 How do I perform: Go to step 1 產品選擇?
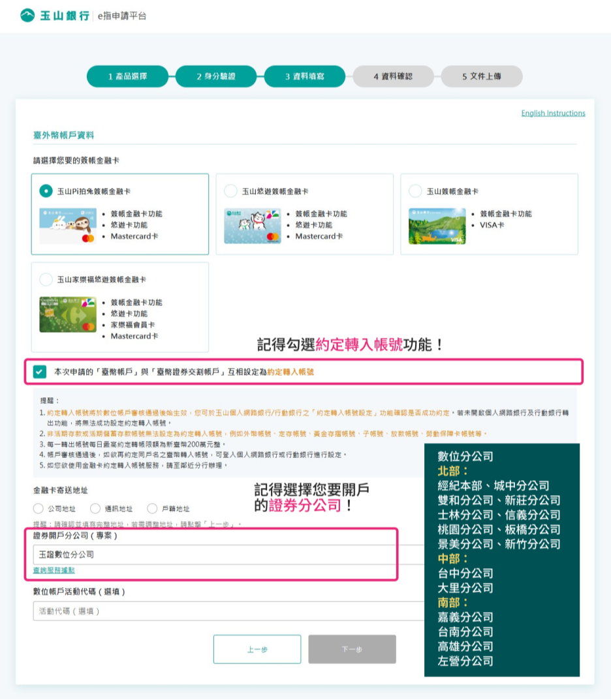pyautogui.click(x=127, y=76)
